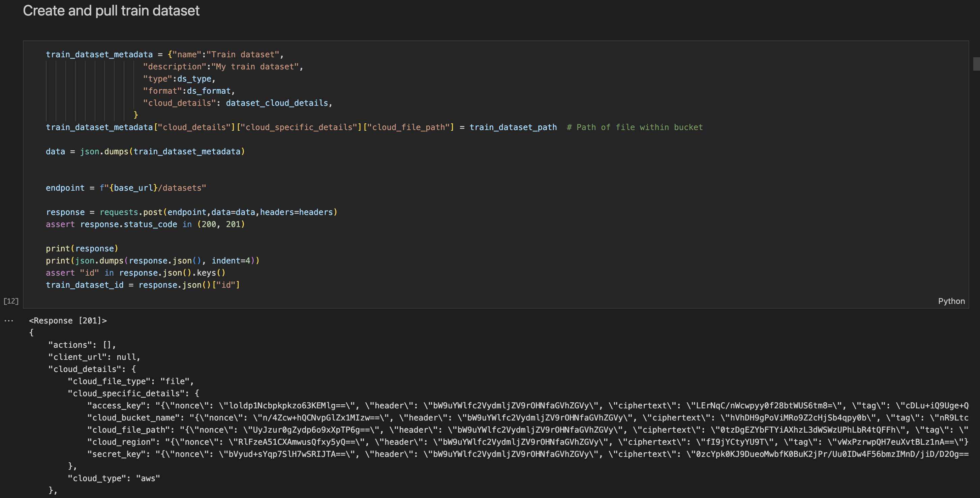Click the ["cloud_specific_details"] index in code
The height and width of the screenshot is (498, 980).
click(299, 127)
